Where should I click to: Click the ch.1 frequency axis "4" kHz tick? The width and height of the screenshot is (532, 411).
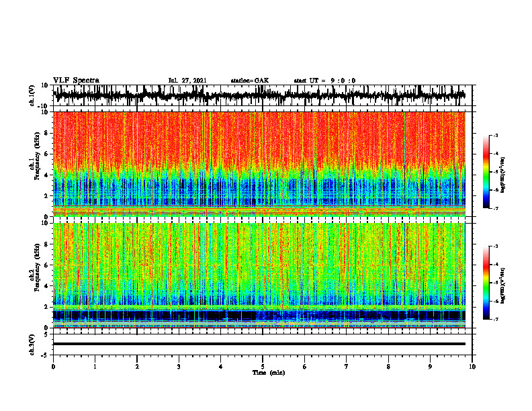pyautogui.click(x=46, y=175)
